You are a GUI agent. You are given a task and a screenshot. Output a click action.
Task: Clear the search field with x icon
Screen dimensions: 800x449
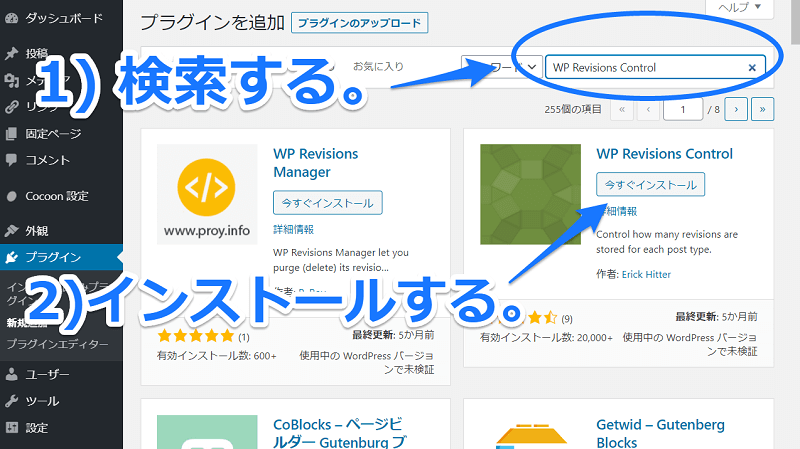(752, 67)
